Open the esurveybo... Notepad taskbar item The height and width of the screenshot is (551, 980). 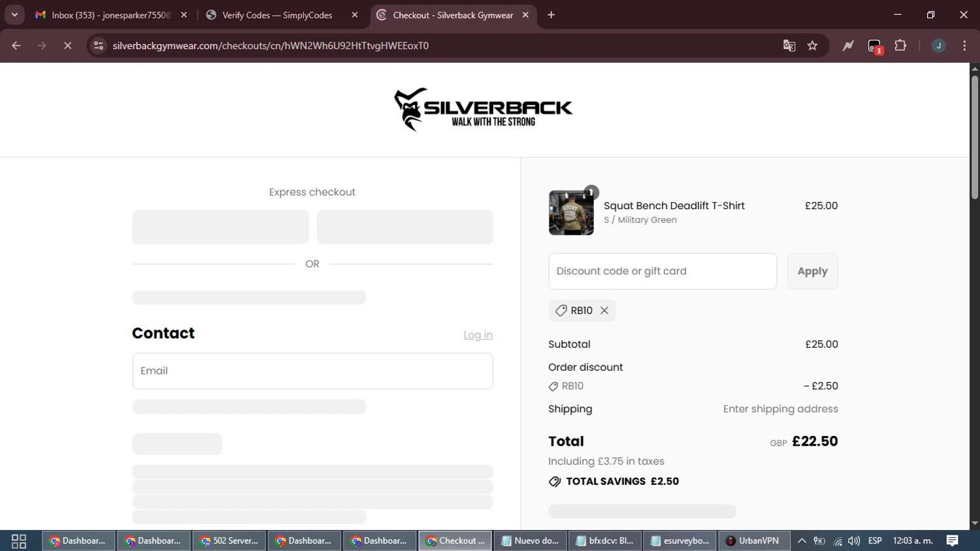point(681,541)
